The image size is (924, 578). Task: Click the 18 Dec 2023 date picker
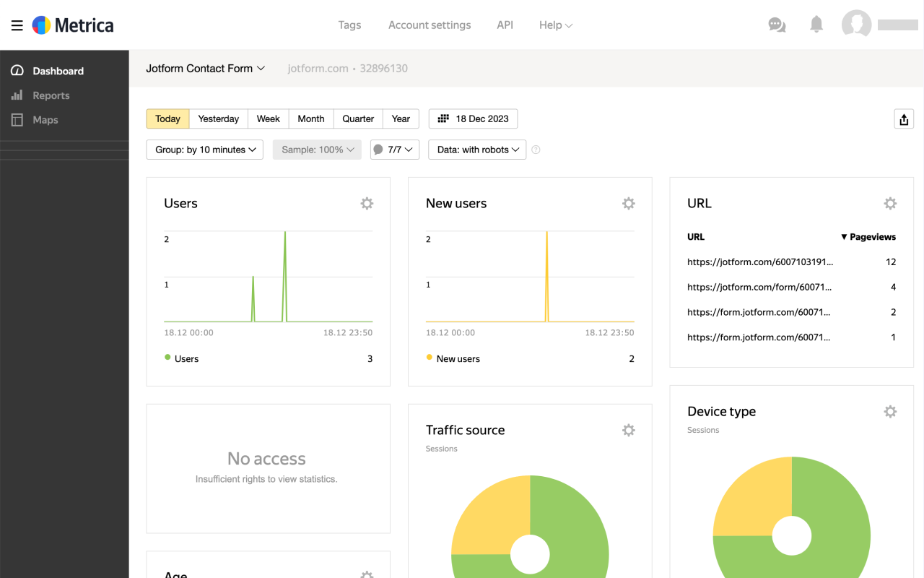pyautogui.click(x=473, y=118)
